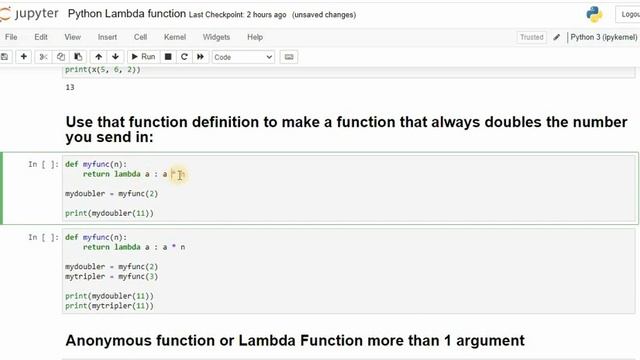Click inside the selected mydoubler code cell
Image resolution: width=640 pixels, height=360 pixels.
(349, 189)
